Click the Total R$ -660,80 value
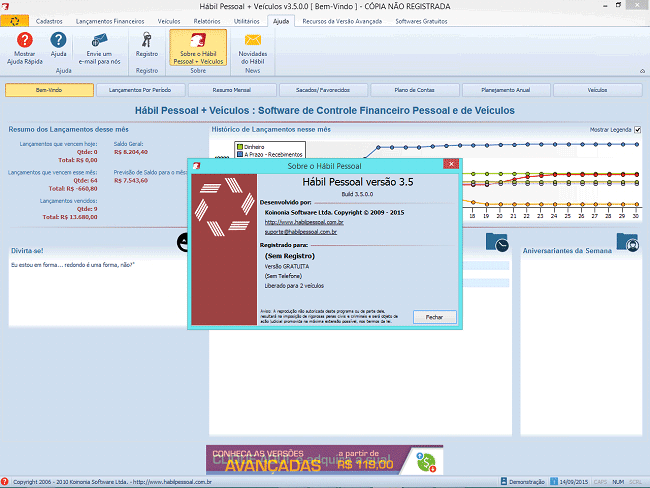Screen dimensions: 650x488 tap(73, 189)
